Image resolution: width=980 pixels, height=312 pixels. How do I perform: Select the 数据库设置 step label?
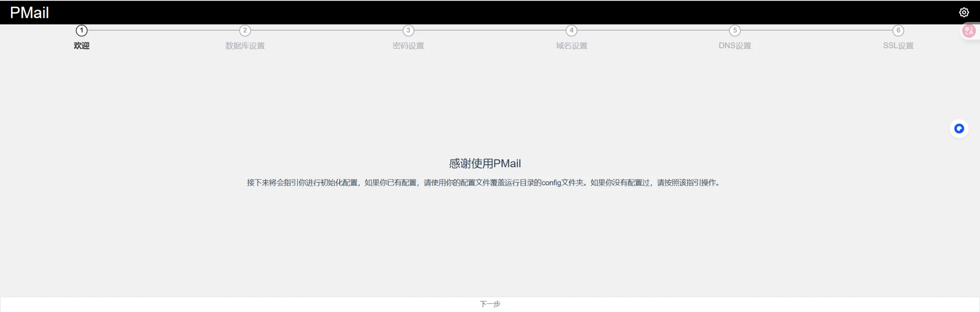click(x=245, y=46)
